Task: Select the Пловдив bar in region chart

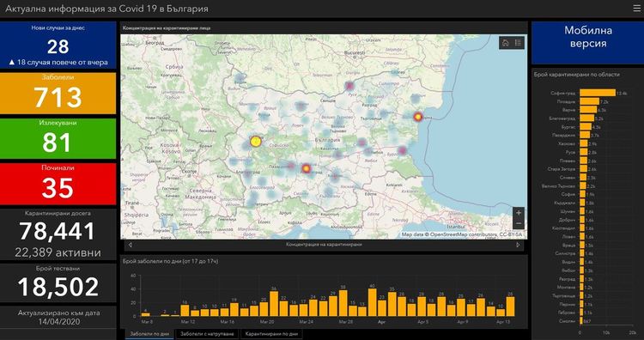Action: point(589,101)
